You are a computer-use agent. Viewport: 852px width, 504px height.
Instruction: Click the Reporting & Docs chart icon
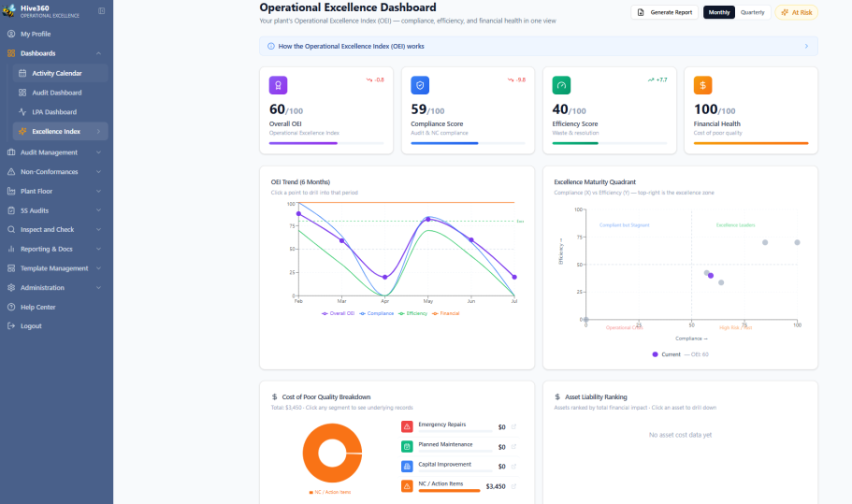pyautogui.click(x=11, y=249)
